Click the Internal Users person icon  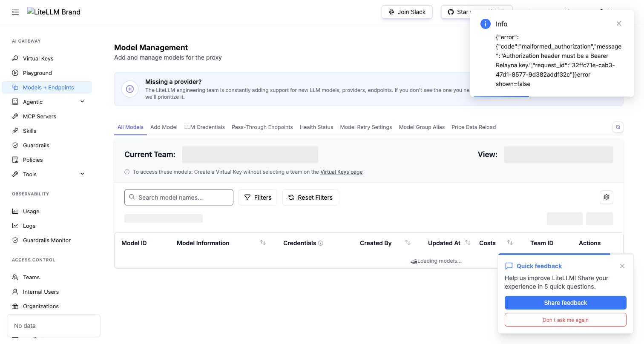point(15,292)
